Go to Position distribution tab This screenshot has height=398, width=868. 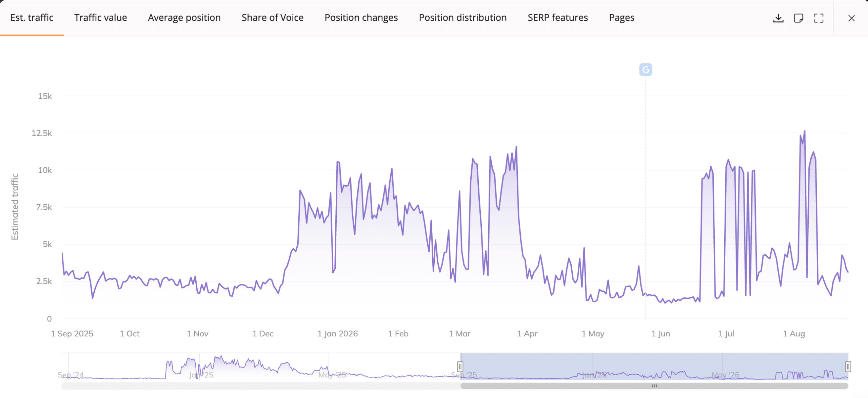(463, 18)
